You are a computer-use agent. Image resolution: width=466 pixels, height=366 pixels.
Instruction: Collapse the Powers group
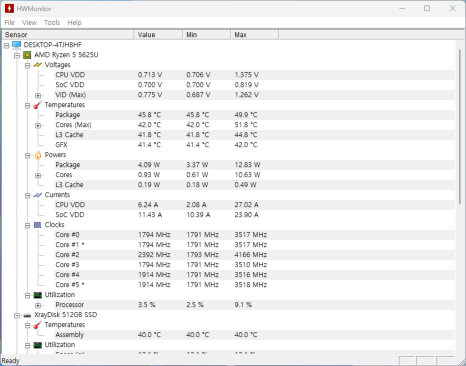(x=28, y=156)
